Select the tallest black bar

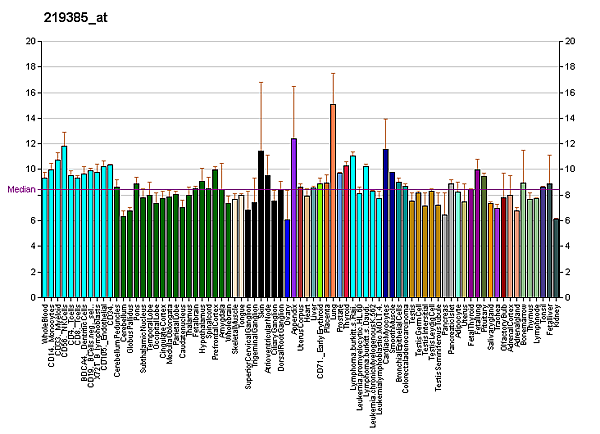pos(261,223)
